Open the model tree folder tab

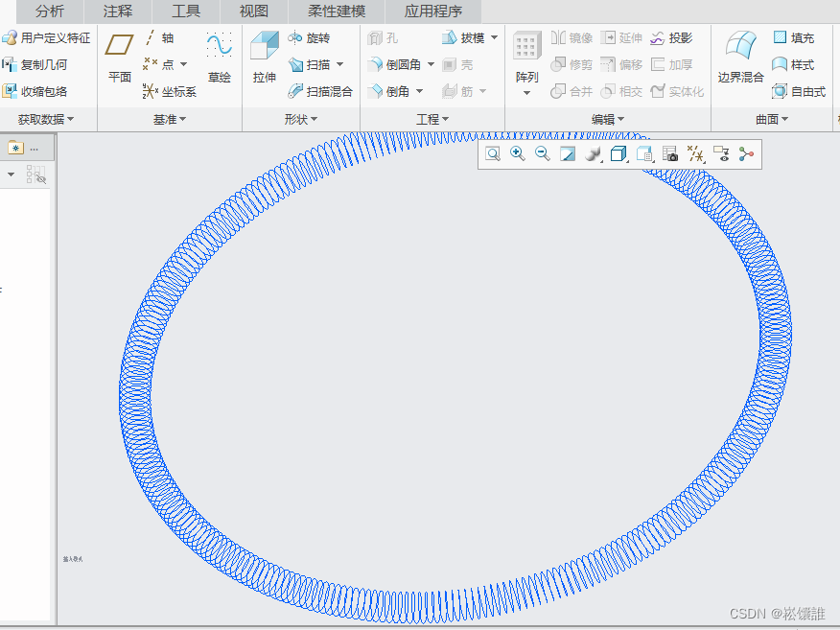[15, 148]
